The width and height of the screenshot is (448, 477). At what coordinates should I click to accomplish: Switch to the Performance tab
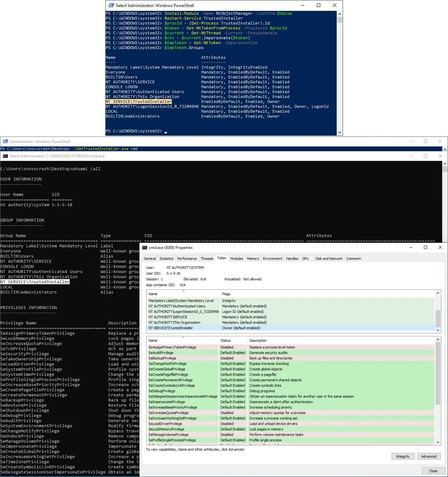point(187,259)
